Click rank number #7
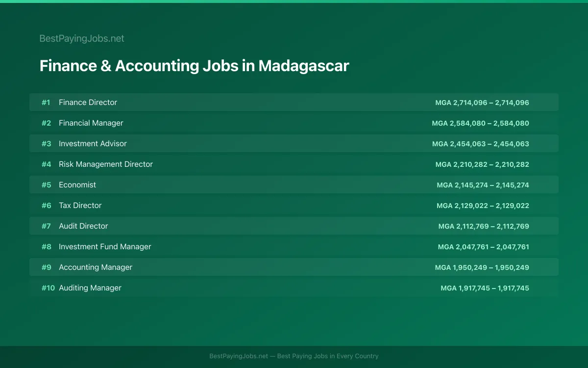 pos(46,226)
